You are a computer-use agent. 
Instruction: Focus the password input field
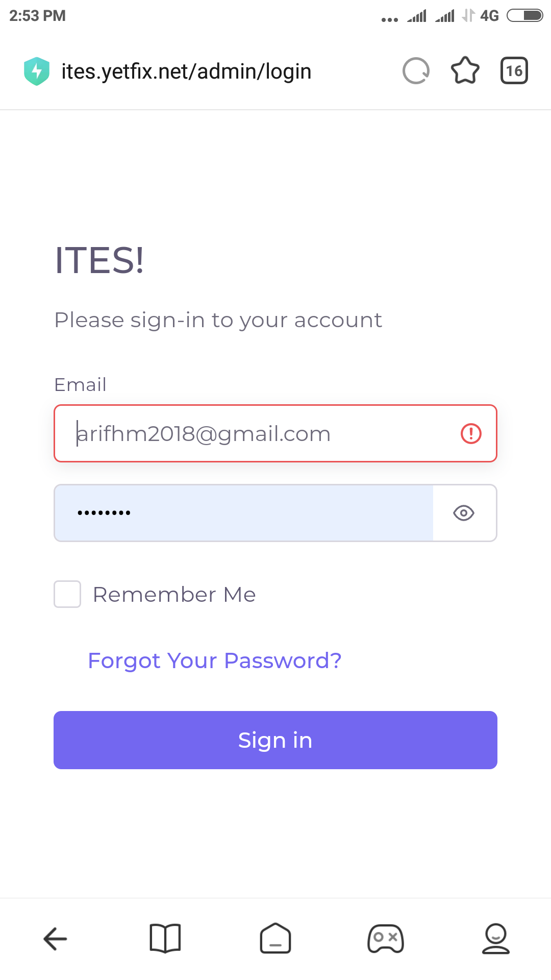click(244, 513)
